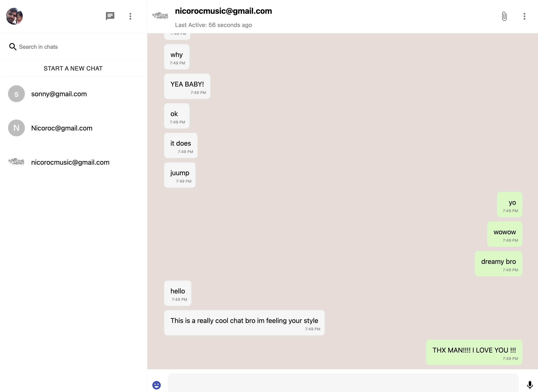This screenshot has width=538, height=392.
Task: Click the new chat message icon
Action: coord(110,16)
